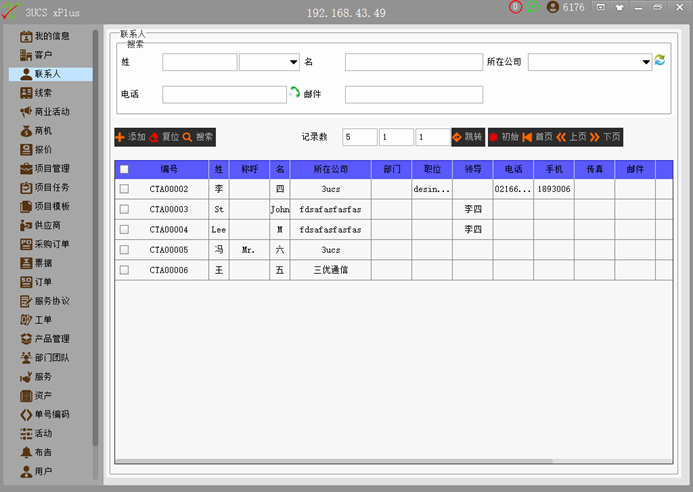This screenshot has width=693, height=492.
Task: Open the green chat message icon
Action: pyautogui.click(x=533, y=7)
